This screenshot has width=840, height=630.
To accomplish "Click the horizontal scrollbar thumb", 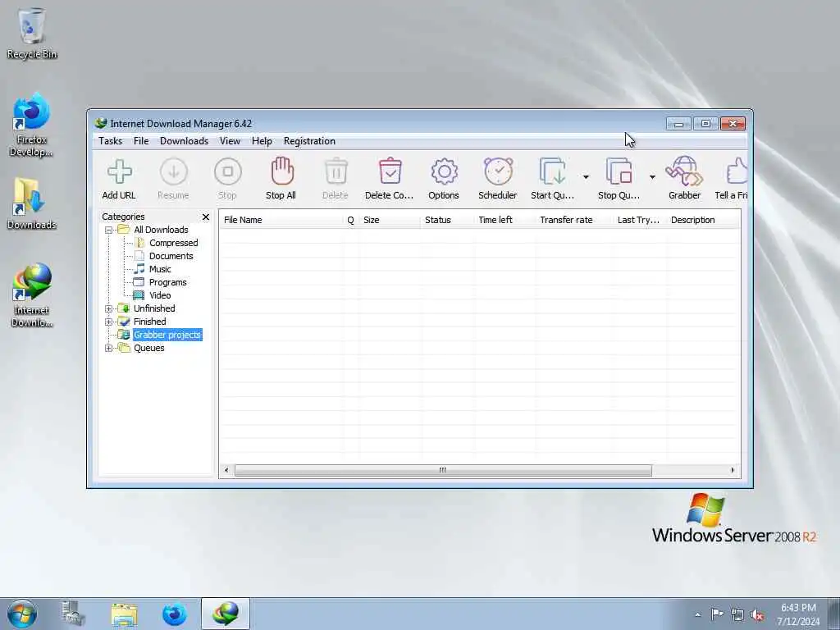I will coord(443,470).
